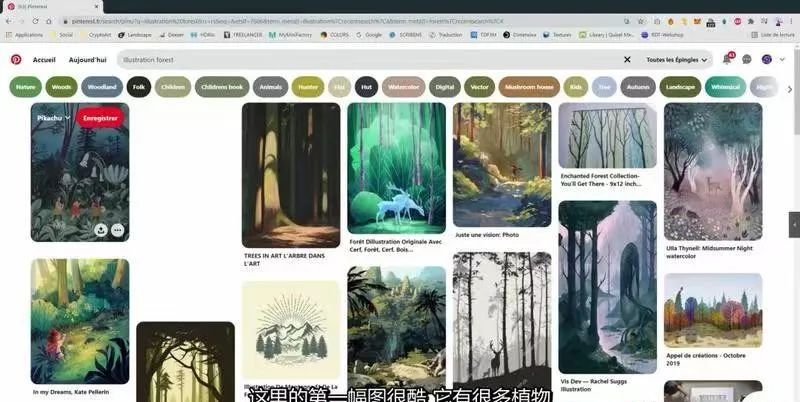This screenshot has width=800, height=402.
Task: Bookmark this page with star icon
Action: (x=641, y=21)
